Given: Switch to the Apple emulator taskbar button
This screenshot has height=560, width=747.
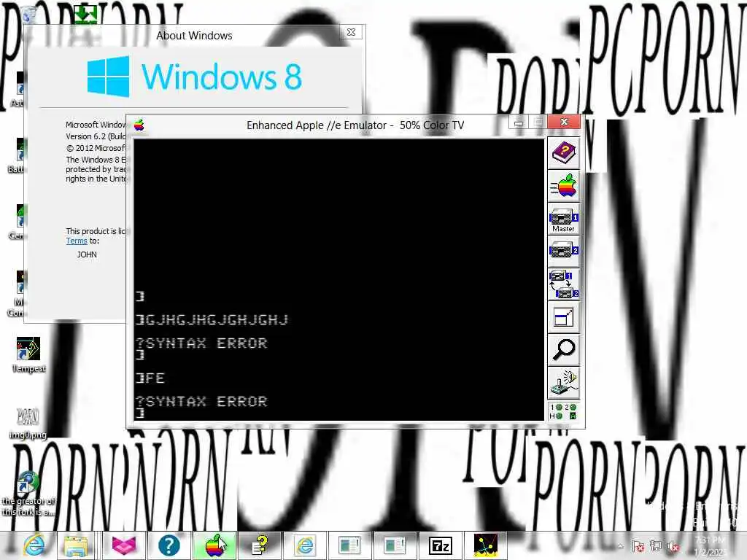Looking at the screenshot, I should tap(214, 545).
